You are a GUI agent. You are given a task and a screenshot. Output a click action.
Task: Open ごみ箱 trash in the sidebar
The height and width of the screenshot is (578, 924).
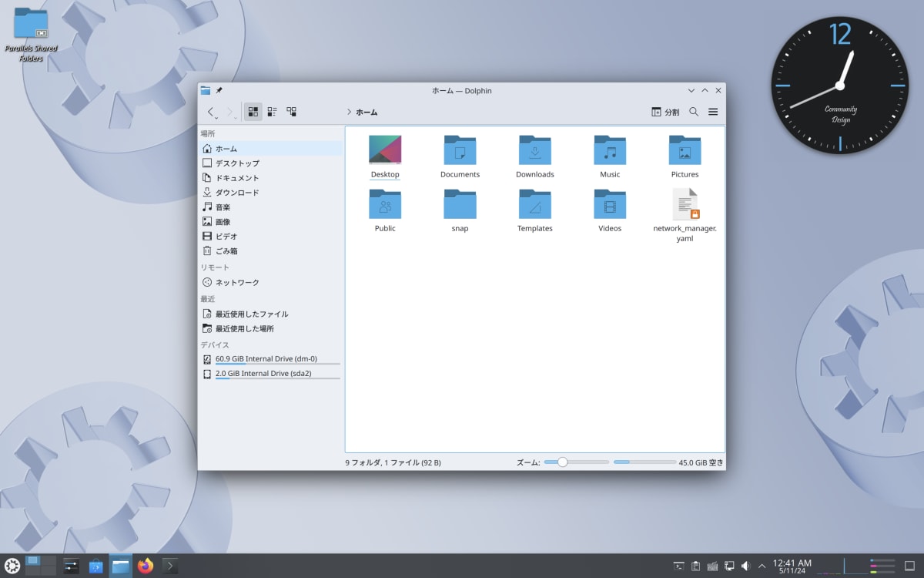pos(270,251)
